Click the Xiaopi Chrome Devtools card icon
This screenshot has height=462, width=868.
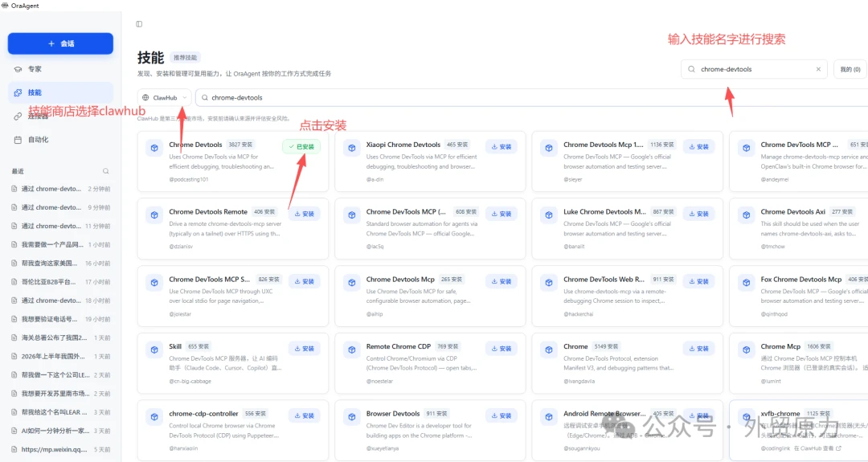pyautogui.click(x=351, y=148)
